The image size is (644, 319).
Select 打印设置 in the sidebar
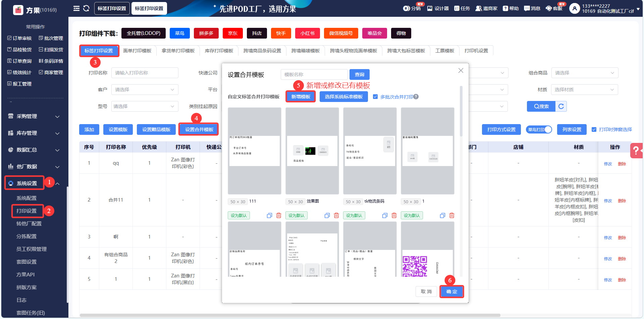pos(26,211)
